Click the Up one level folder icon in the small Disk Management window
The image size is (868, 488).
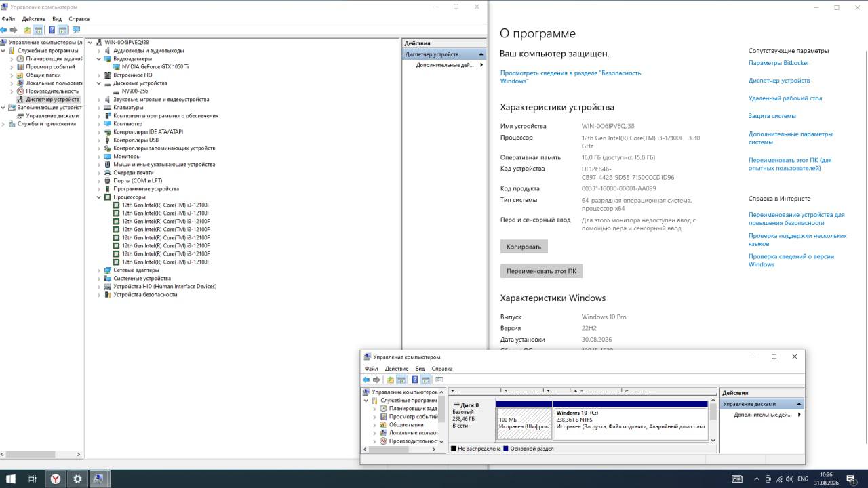point(390,380)
